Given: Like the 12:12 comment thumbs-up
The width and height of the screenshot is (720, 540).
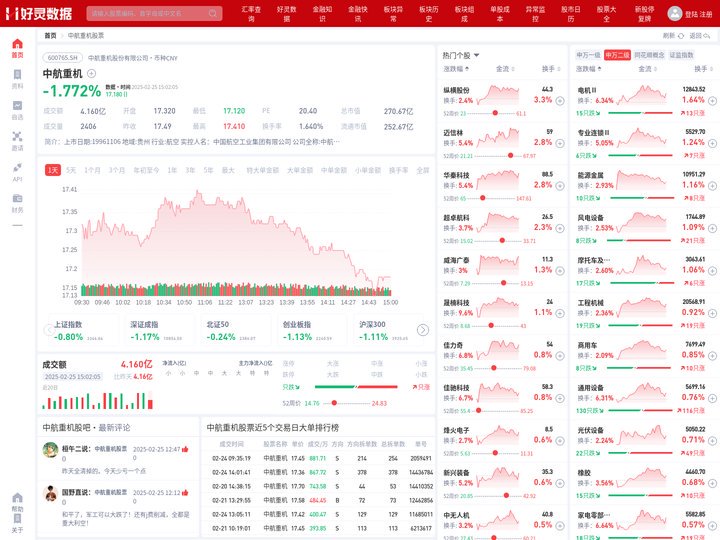Looking at the screenshot, I should click(x=185, y=492).
